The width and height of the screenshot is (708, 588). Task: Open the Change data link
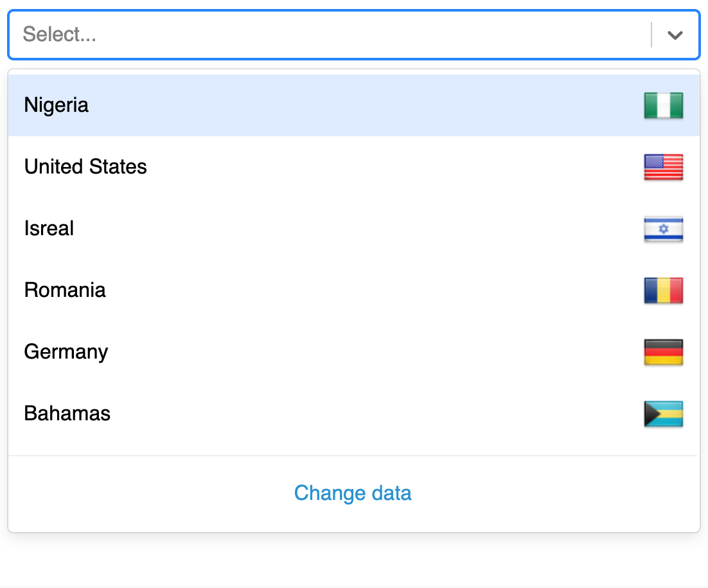pyautogui.click(x=353, y=494)
